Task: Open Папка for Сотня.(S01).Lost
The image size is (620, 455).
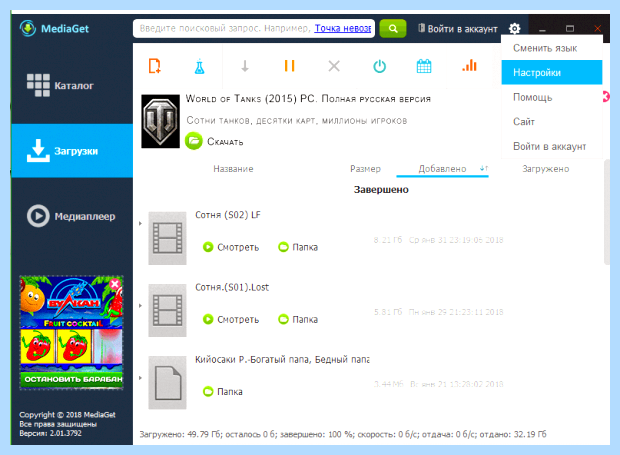Action: [x=298, y=319]
